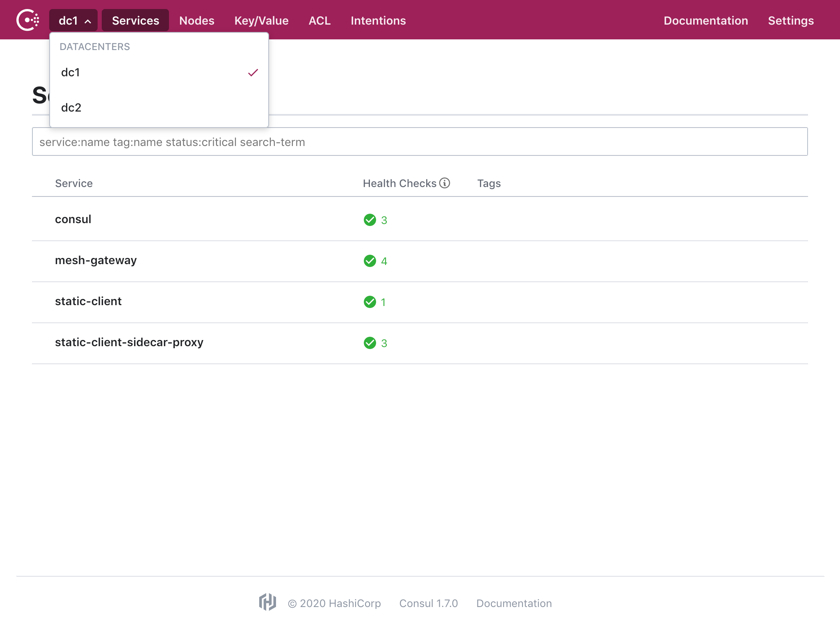Focus the service search input field
This screenshot has height=630, width=840.
[419, 142]
